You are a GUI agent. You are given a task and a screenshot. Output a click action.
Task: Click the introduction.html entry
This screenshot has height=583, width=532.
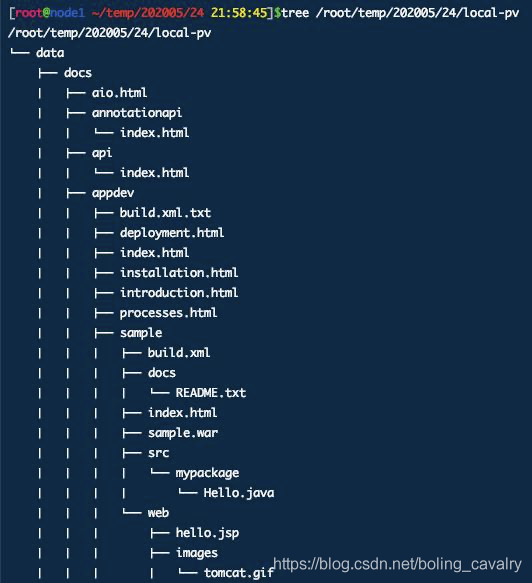pyautogui.click(x=179, y=293)
